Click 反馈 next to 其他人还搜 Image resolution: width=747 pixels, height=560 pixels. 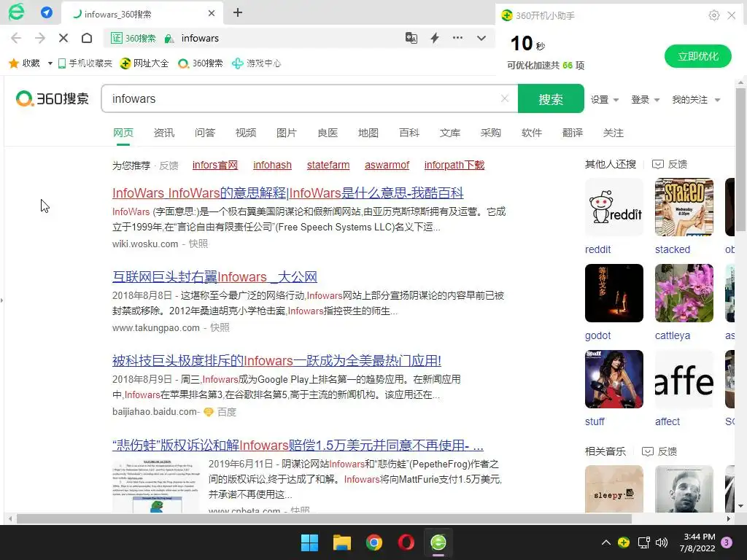(x=670, y=164)
